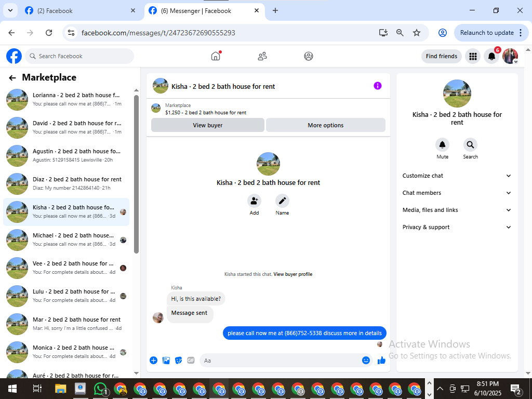The width and height of the screenshot is (532, 399).
Task: Open the Windows Start menu
Action: 12,389
